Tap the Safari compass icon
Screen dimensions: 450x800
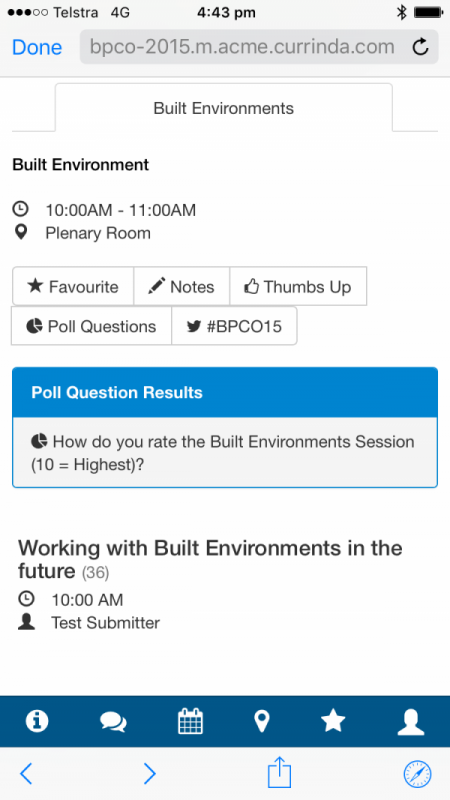coord(417,774)
